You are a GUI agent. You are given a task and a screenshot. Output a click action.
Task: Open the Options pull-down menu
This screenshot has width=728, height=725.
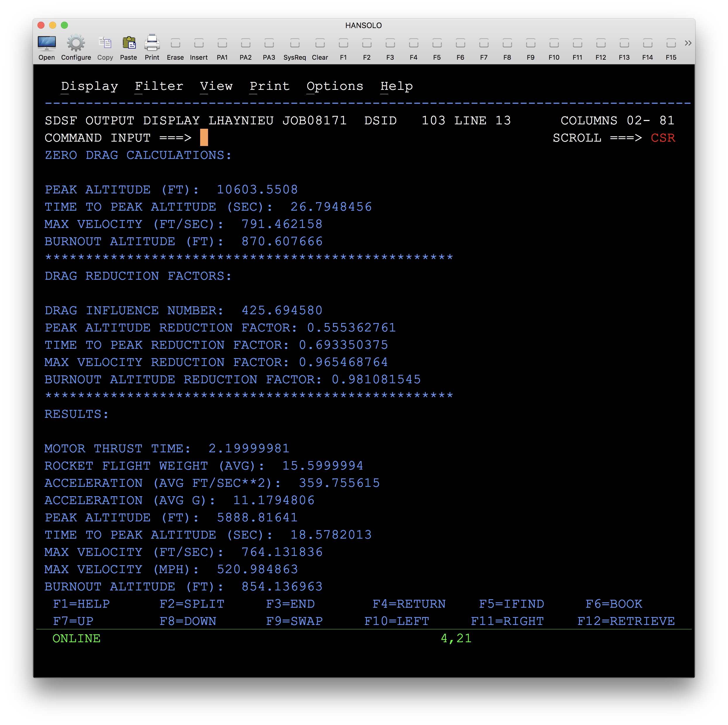[335, 86]
